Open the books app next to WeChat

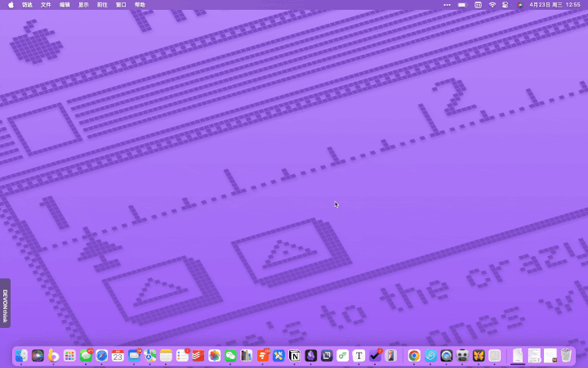pos(247,356)
